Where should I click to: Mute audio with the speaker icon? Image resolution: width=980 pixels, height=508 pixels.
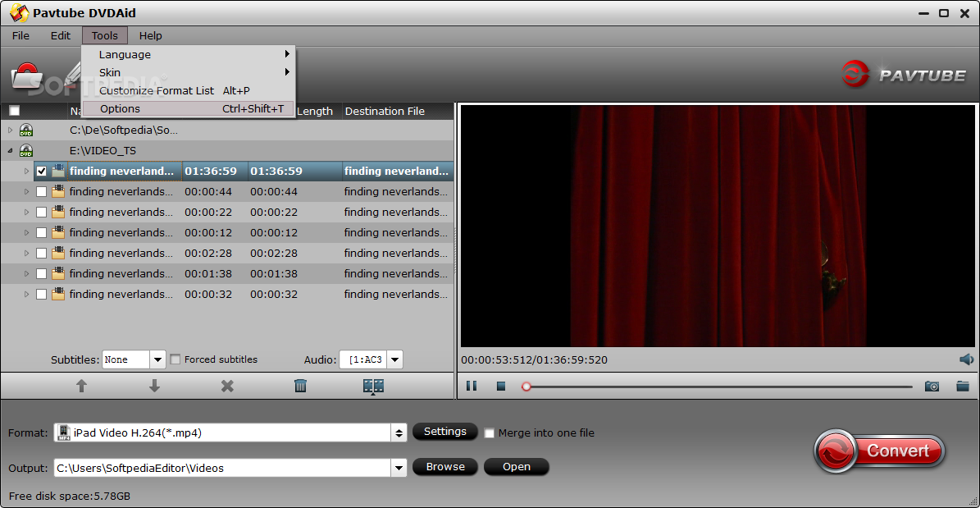coord(966,359)
